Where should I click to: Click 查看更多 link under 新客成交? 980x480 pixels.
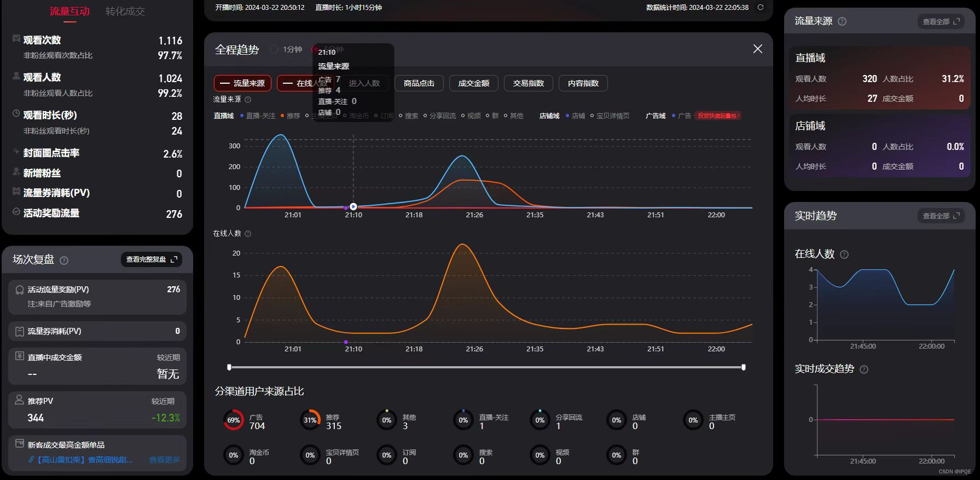(x=164, y=460)
